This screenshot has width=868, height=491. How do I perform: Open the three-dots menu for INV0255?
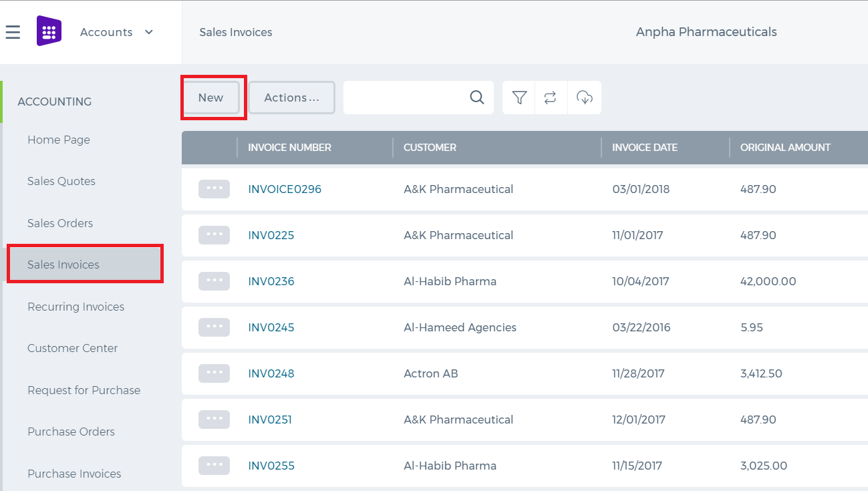tap(214, 466)
